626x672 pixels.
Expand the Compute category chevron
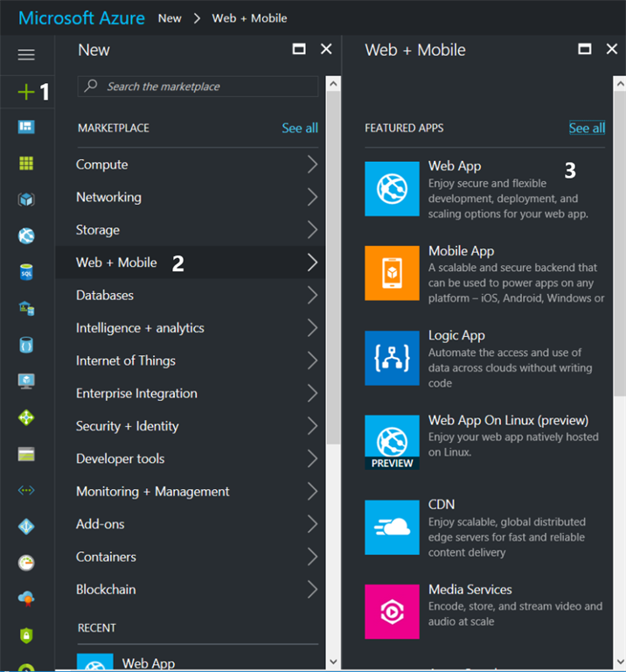[x=313, y=164]
